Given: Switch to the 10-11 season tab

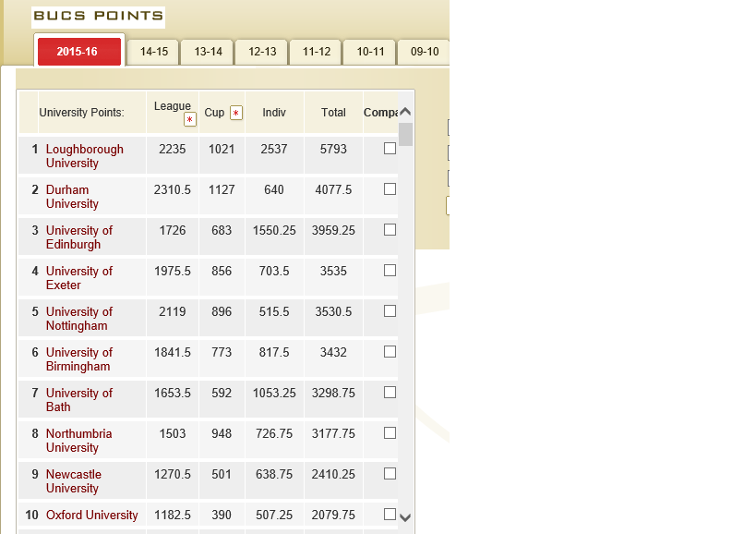Looking at the screenshot, I should click(x=370, y=52).
